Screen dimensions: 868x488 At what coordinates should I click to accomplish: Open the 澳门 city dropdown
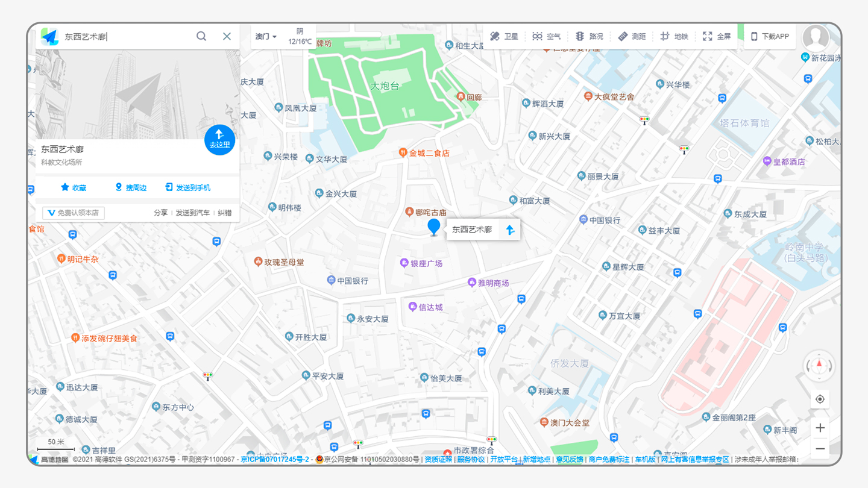pyautogui.click(x=266, y=37)
